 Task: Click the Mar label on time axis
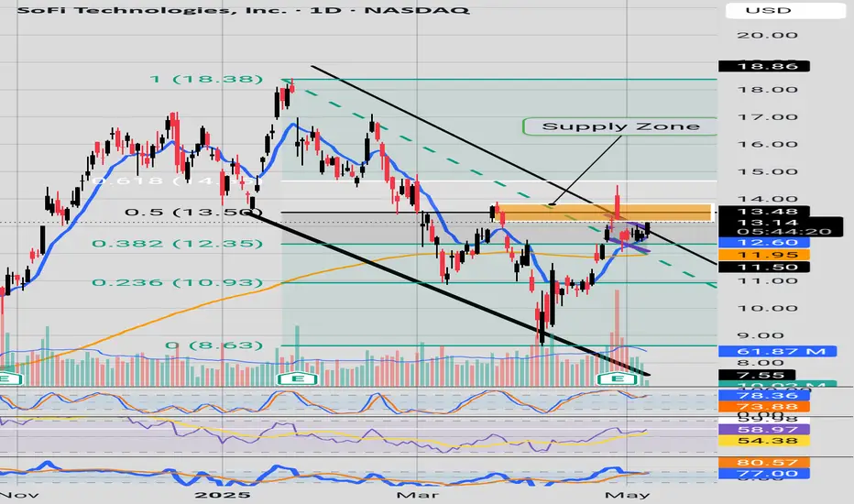point(417,495)
